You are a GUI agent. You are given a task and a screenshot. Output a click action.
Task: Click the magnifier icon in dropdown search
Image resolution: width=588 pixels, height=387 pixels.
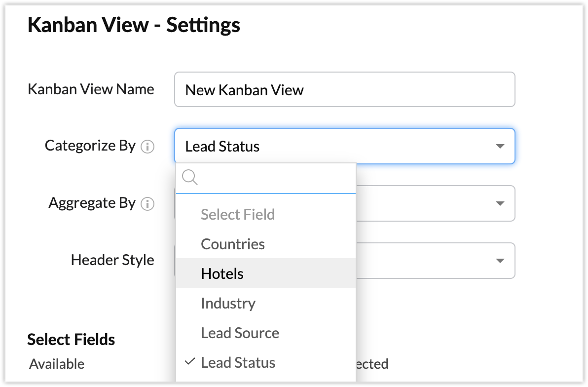click(x=190, y=177)
